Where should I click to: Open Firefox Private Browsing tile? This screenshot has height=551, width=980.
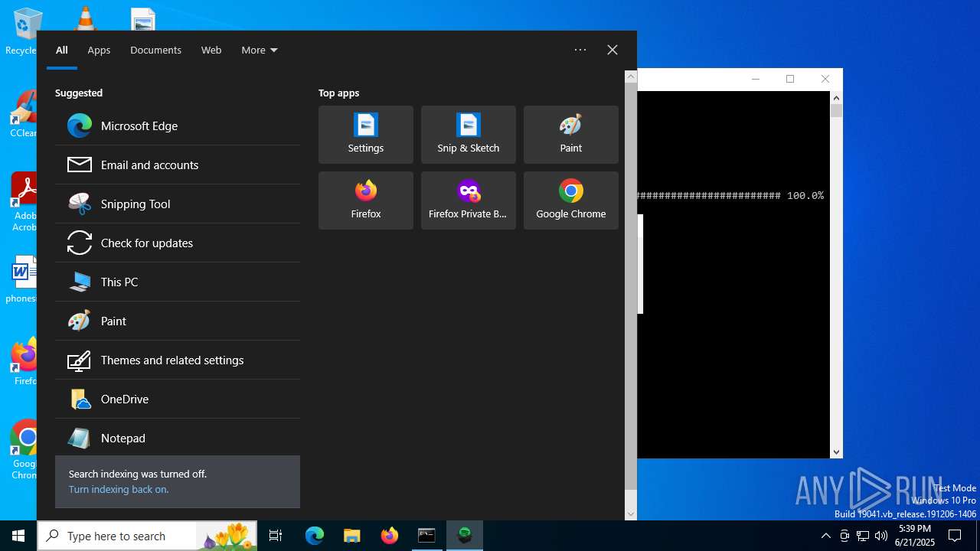point(469,201)
